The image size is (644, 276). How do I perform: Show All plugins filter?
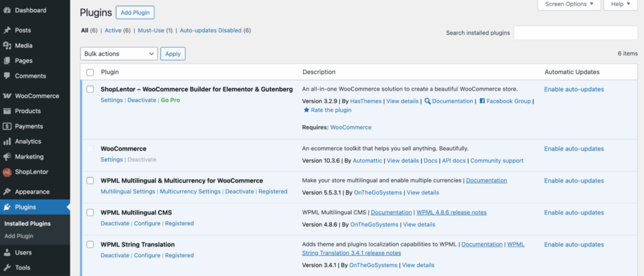pos(85,30)
